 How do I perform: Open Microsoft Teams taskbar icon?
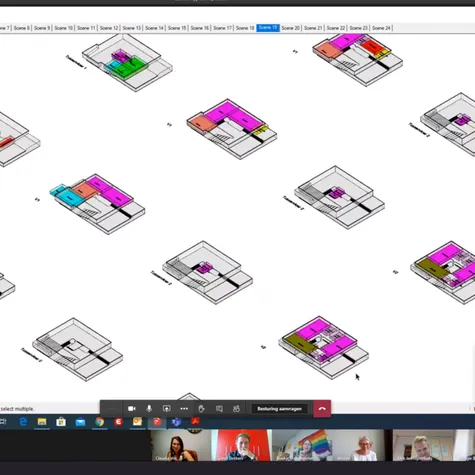176,422
